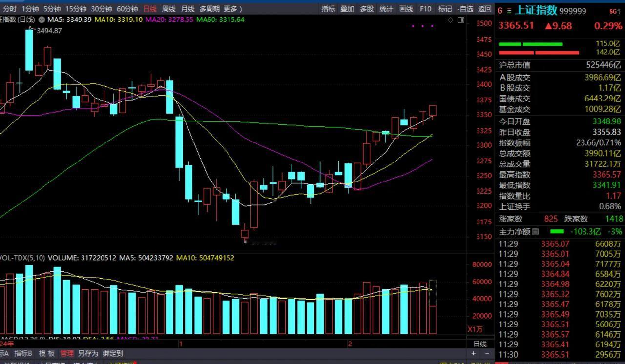Viewport: 625px width, 364px height.
Task: Click the X1万 volume scale label
Action: [x=475, y=329]
